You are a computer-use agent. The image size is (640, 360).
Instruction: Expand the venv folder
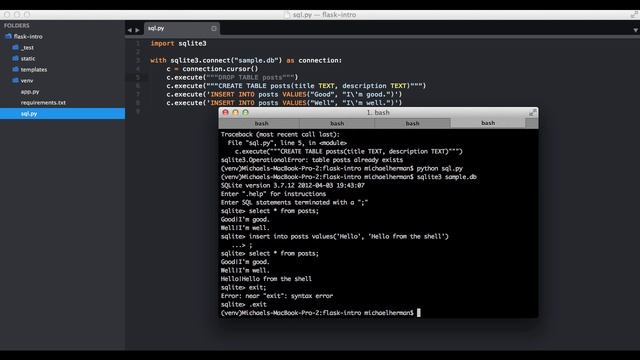[27, 80]
